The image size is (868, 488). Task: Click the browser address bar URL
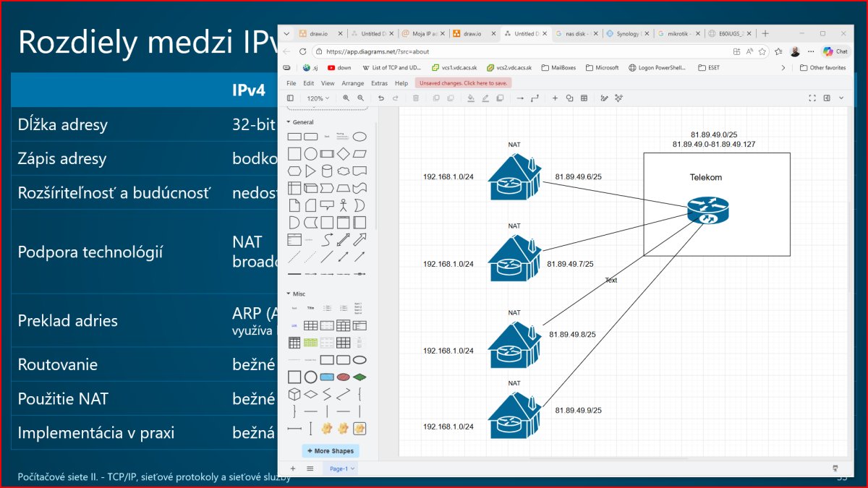pos(378,52)
